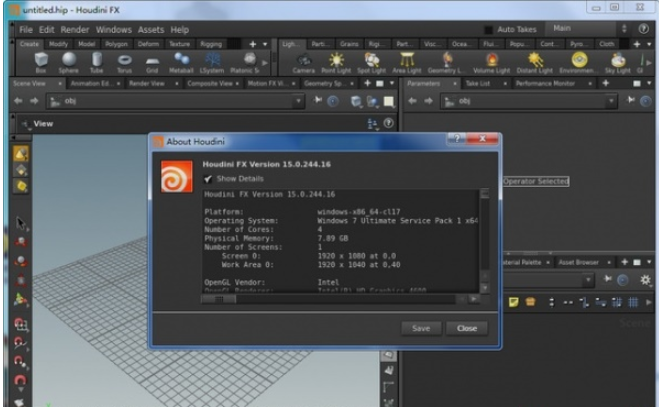Switch to the Render View tab
The width and height of the screenshot is (659, 407).
[x=147, y=84]
